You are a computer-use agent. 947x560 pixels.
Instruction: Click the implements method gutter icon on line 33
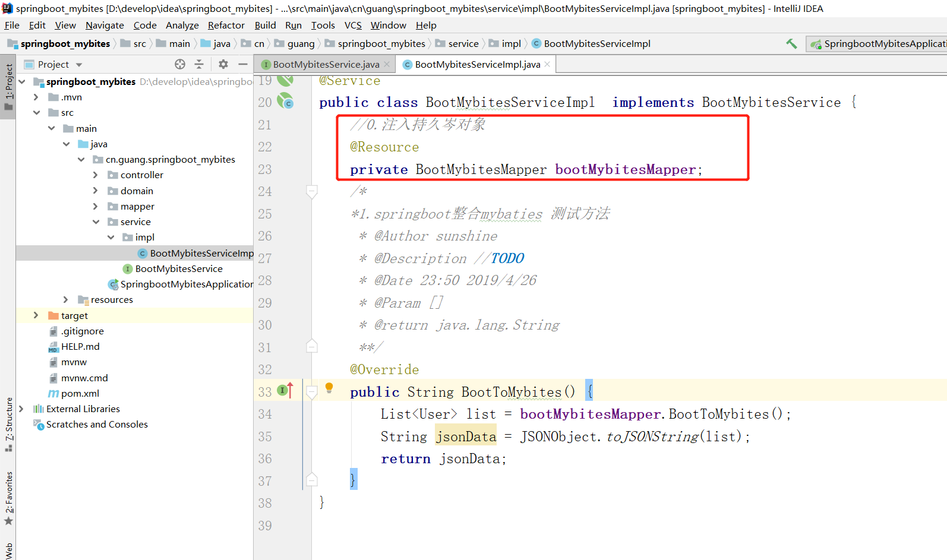pyautogui.click(x=286, y=390)
